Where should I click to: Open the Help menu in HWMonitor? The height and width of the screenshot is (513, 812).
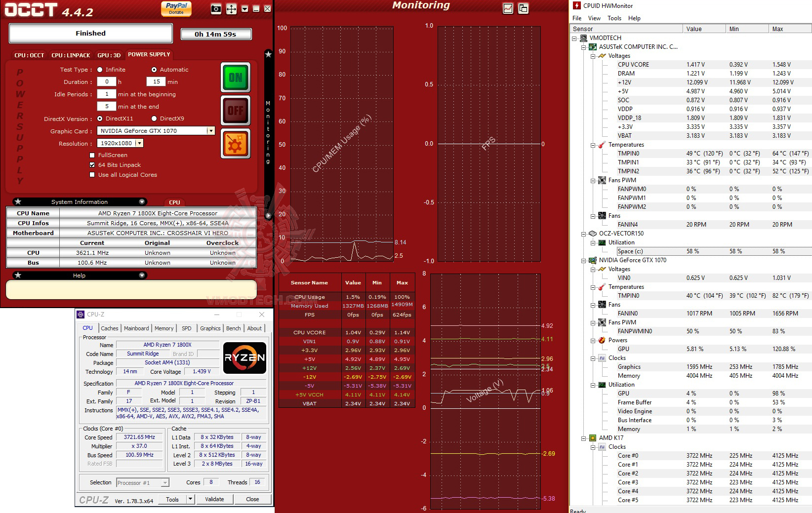634,18
